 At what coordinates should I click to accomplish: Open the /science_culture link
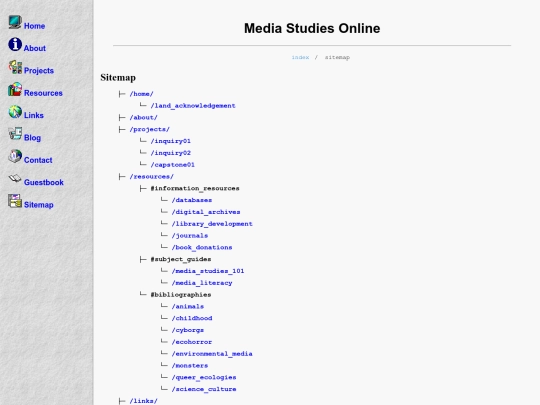pyautogui.click(x=204, y=389)
